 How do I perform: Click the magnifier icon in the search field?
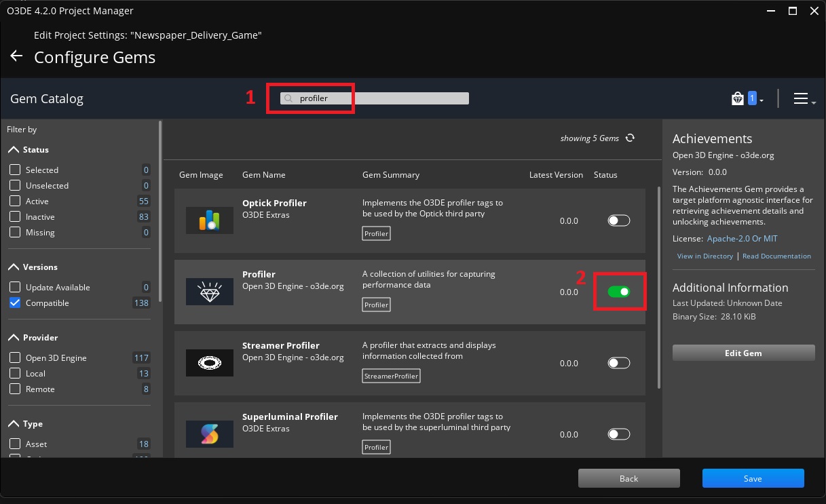coord(288,98)
